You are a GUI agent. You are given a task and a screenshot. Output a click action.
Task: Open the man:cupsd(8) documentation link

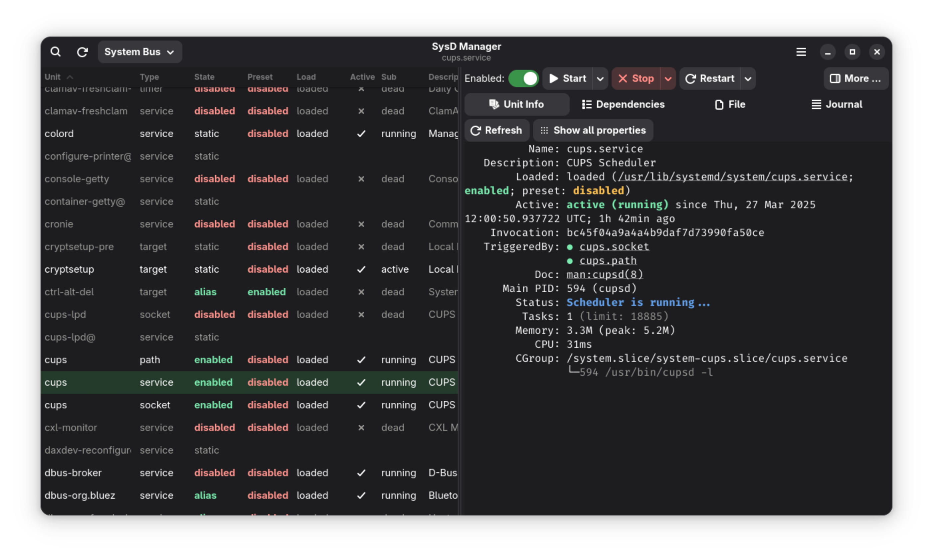pyautogui.click(x=605, y=274)
